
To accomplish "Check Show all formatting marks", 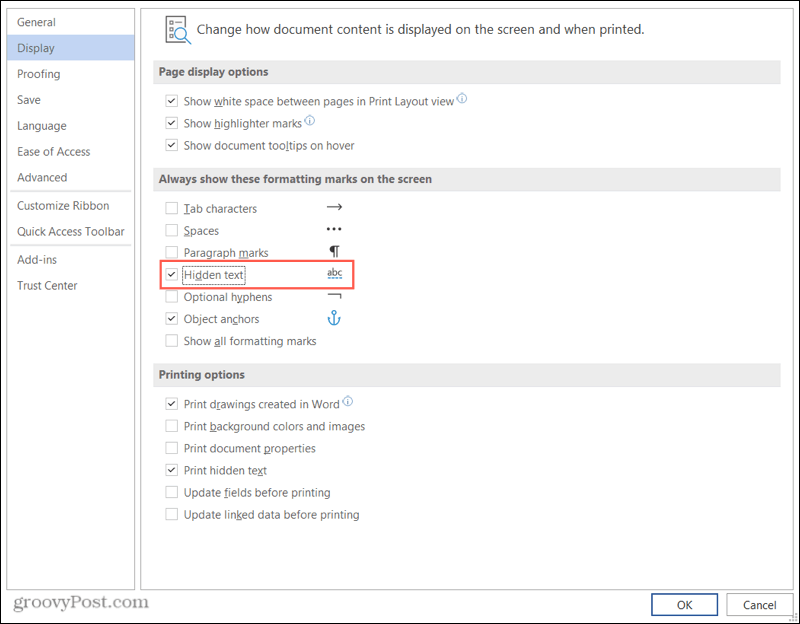I will tap(171, 340).
